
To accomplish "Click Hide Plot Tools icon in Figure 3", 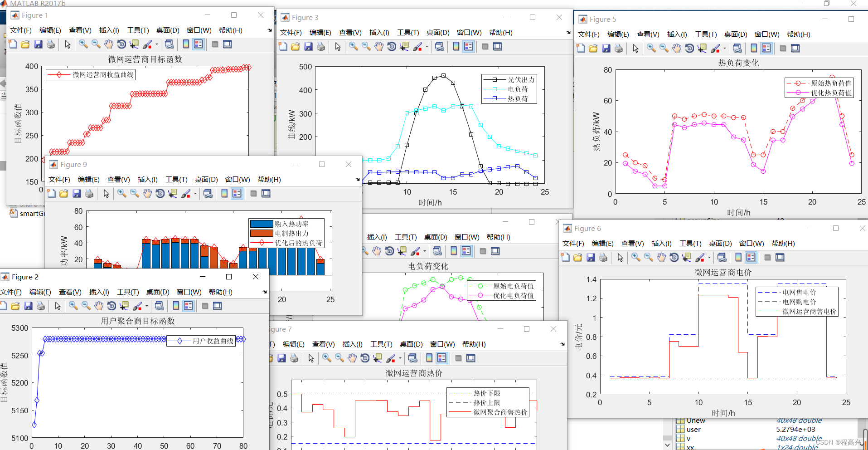I will click(x=485, y=46).
